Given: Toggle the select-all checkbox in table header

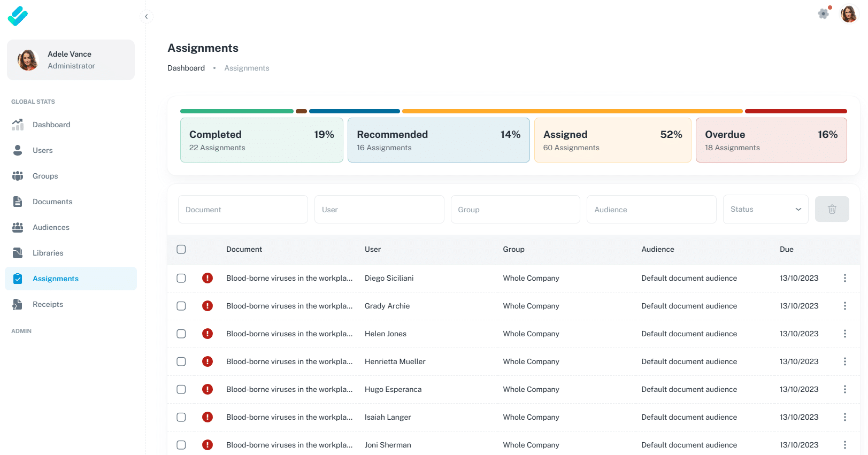Looking at the screenshot, I should pyautogui.click(x=181, y=249).
